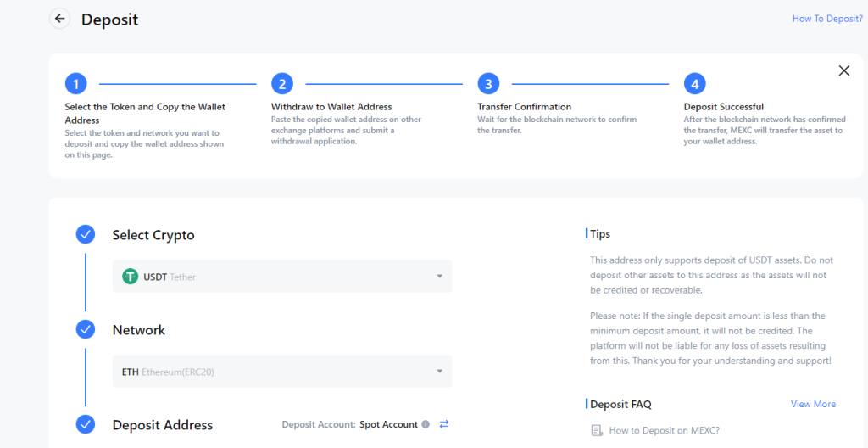
Task: Click the back arrow beside Deposit
Action: (x=59, y=19)
